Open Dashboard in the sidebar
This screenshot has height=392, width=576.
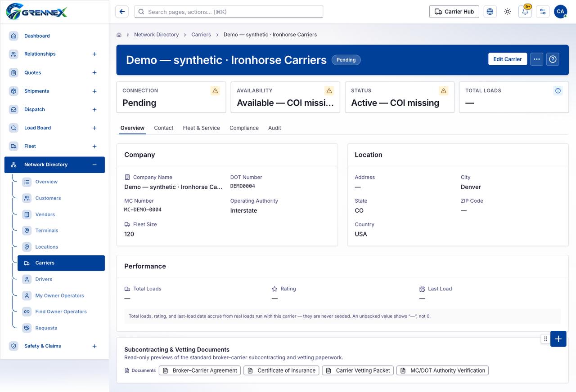(54, 36)
